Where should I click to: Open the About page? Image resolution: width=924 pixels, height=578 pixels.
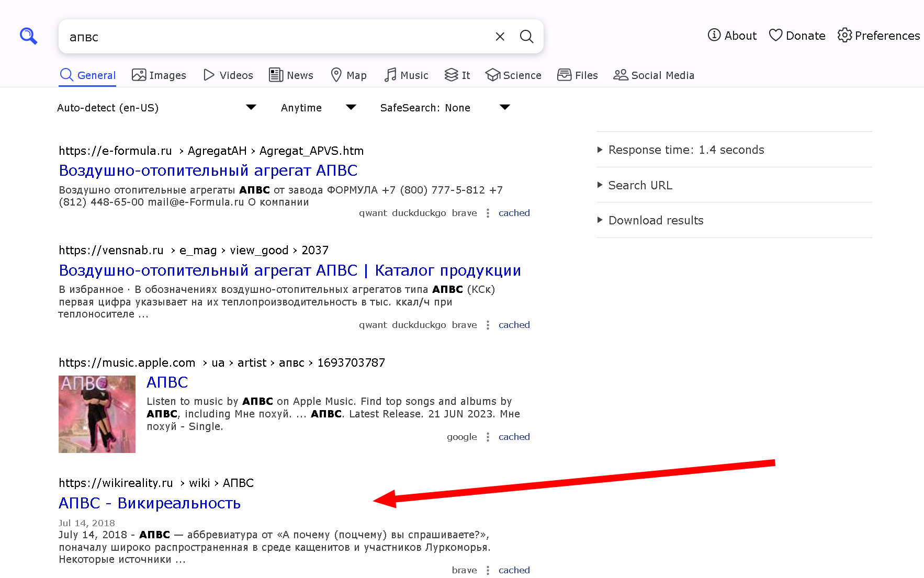[732, 36]
